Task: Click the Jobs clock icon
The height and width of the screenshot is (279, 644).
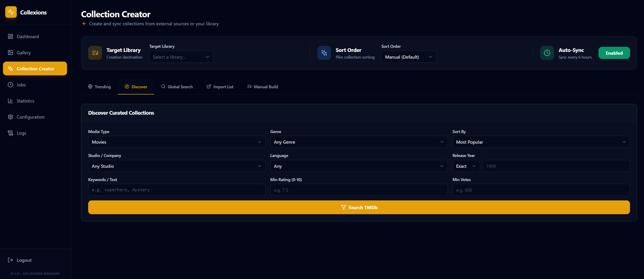Action: [11, 85]
